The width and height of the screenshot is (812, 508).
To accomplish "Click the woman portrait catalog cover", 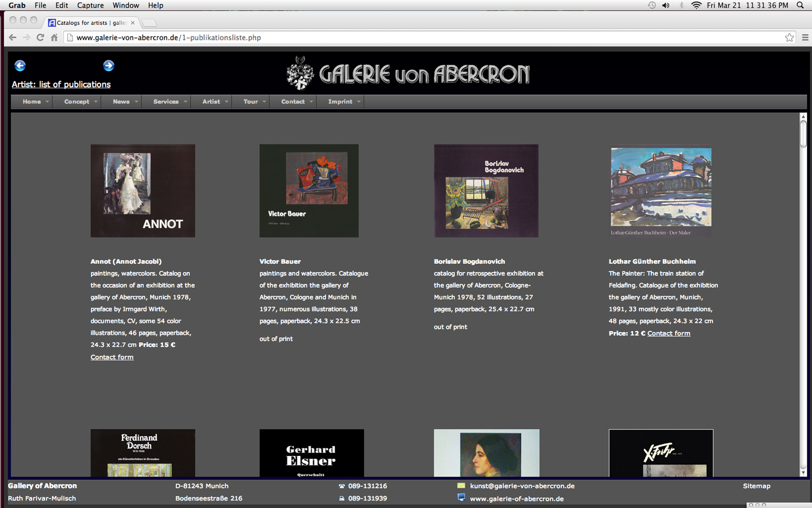I will [487, 453].
